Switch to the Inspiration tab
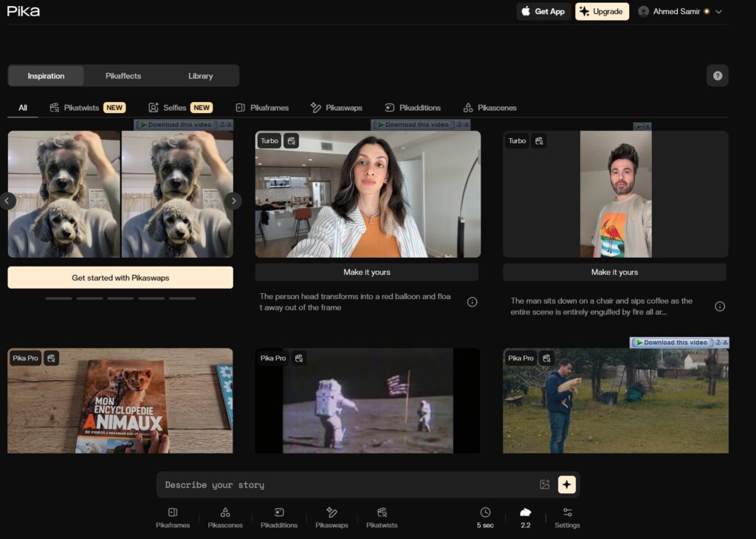The height and width of the screenshot is (539, 756). point(46,76)
